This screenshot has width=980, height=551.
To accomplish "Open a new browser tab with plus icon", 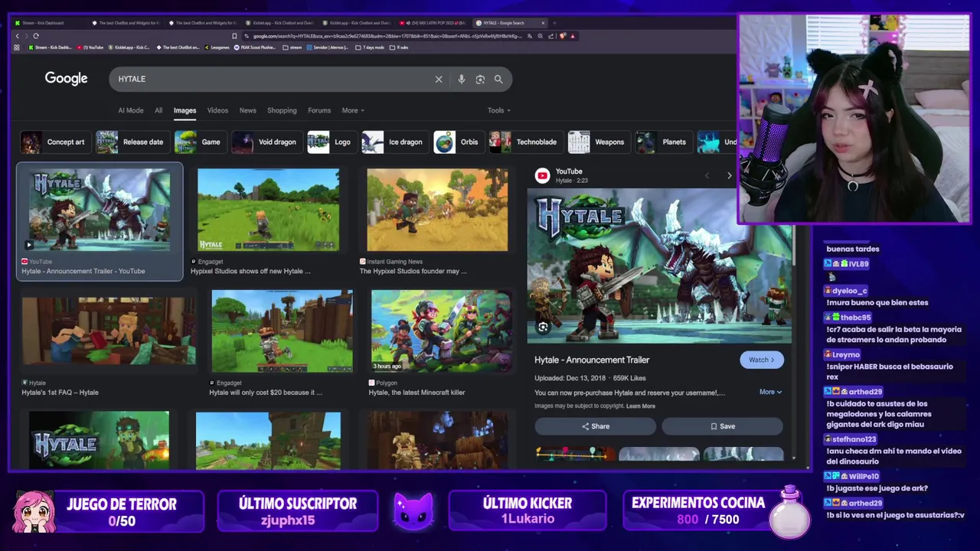I will tap(554, 23).
